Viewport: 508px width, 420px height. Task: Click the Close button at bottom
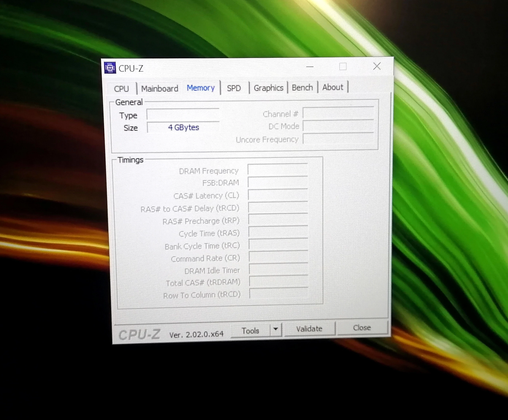coord(362,328)
